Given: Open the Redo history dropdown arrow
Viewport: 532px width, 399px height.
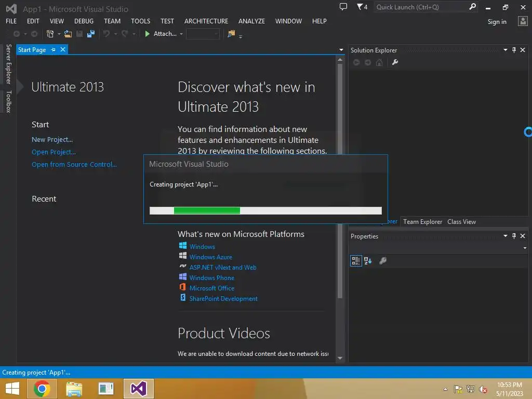Looking at the screenshot, I should point(134,34).
